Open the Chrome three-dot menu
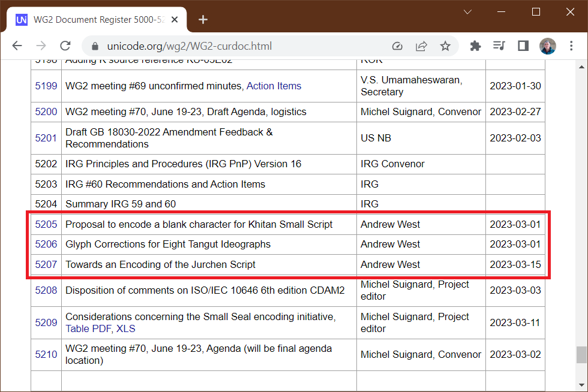588x392 pixels. click(x=571, y=46)
